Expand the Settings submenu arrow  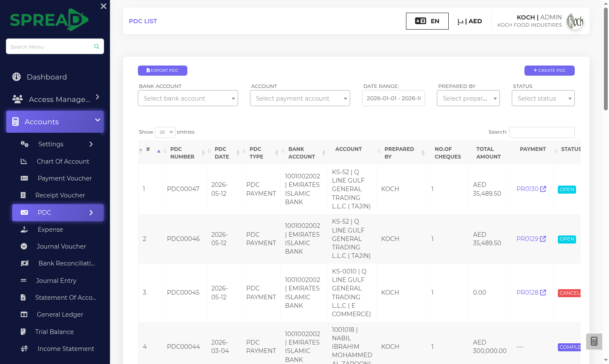(91, 144)
